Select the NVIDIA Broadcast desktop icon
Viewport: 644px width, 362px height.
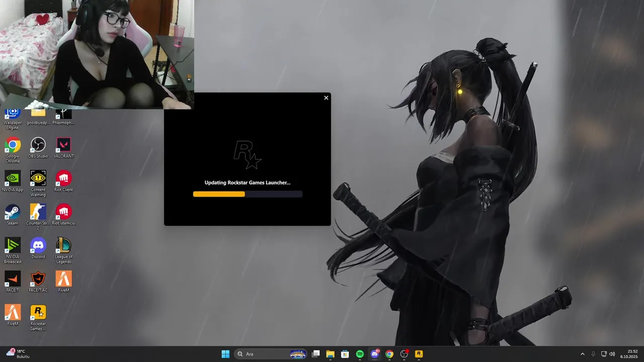pos(13,250)
